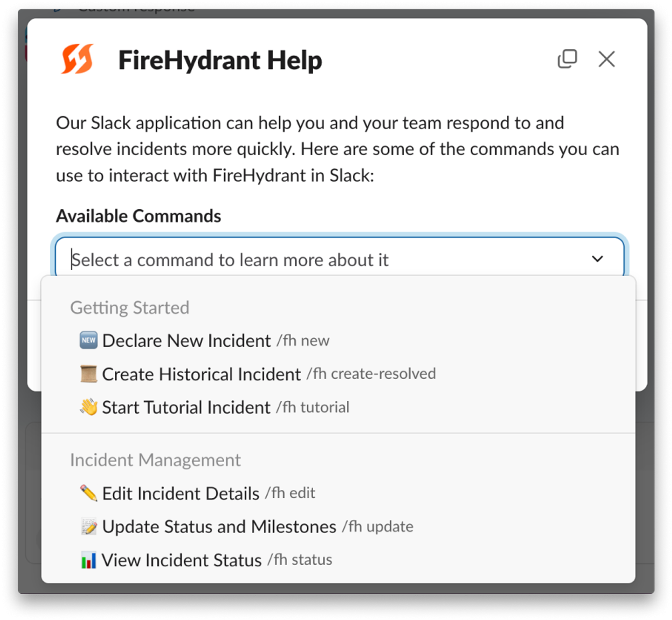Viewport: 672px width, 620px height.
Task: Click the /fh update command hint
Action: coord(378,526)
